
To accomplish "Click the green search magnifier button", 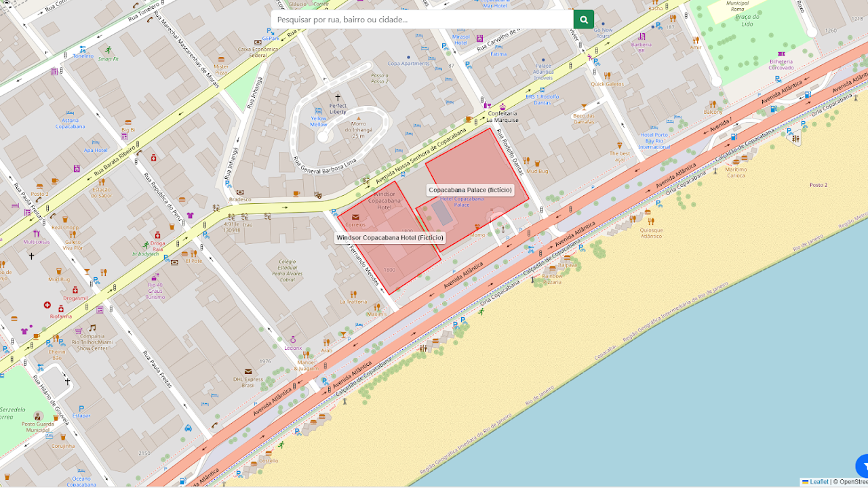I will coord(583,20).
